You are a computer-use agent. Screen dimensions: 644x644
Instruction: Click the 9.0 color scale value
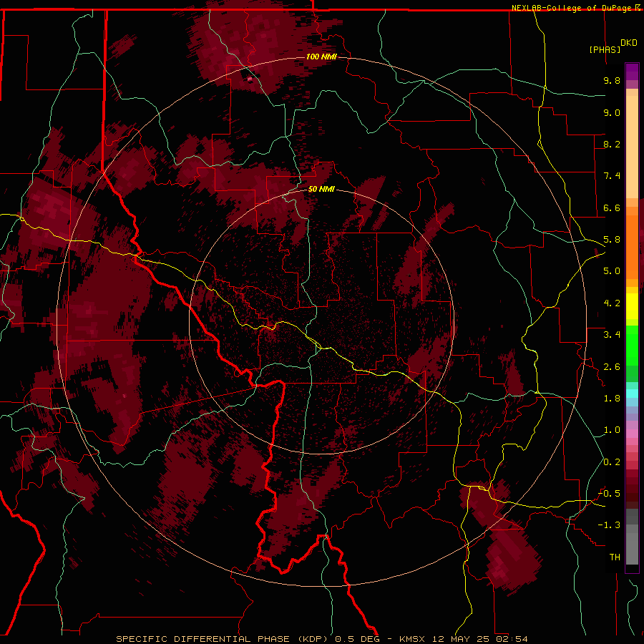click(612, 112)
